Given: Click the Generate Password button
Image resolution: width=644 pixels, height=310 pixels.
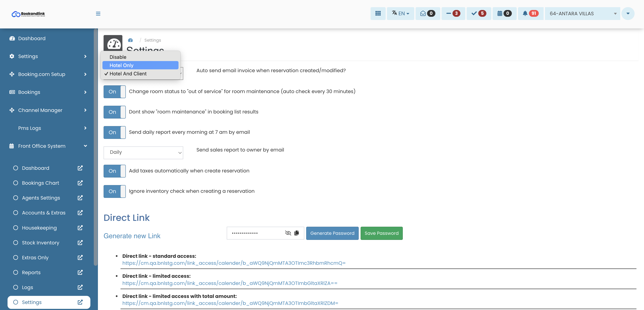Looking at the screenshot, I should point(332,233).
